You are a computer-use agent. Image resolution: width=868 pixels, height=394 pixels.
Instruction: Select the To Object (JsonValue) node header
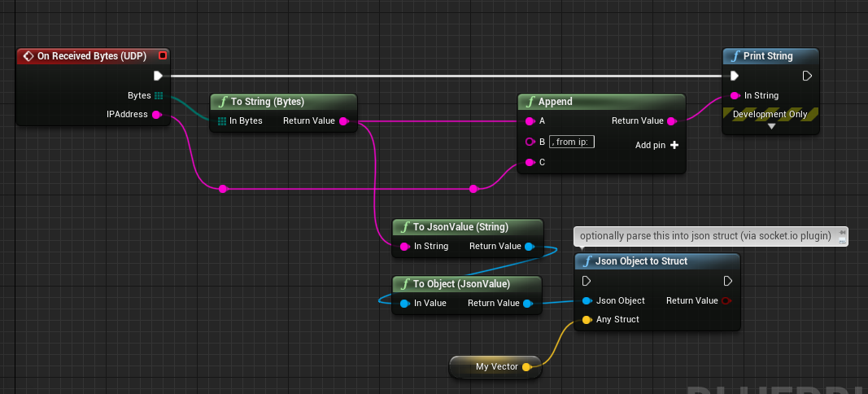tap(467, 284)
